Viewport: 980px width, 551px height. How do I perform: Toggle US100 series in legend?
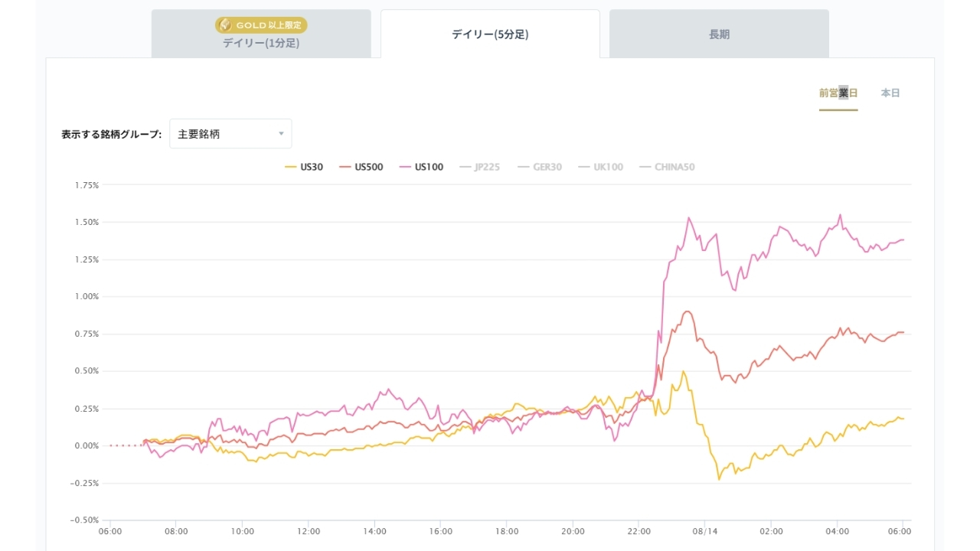click(x=420, y=167)
